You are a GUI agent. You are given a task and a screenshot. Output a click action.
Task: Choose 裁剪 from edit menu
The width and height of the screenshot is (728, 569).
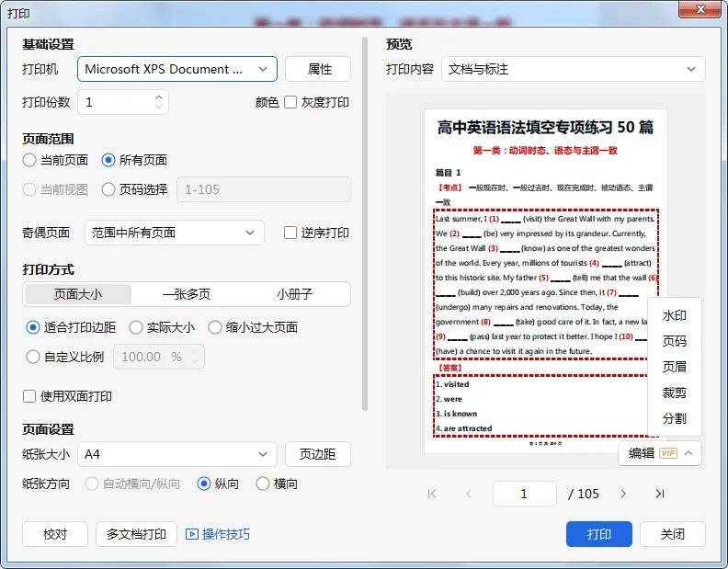click(x=674, y=393)
